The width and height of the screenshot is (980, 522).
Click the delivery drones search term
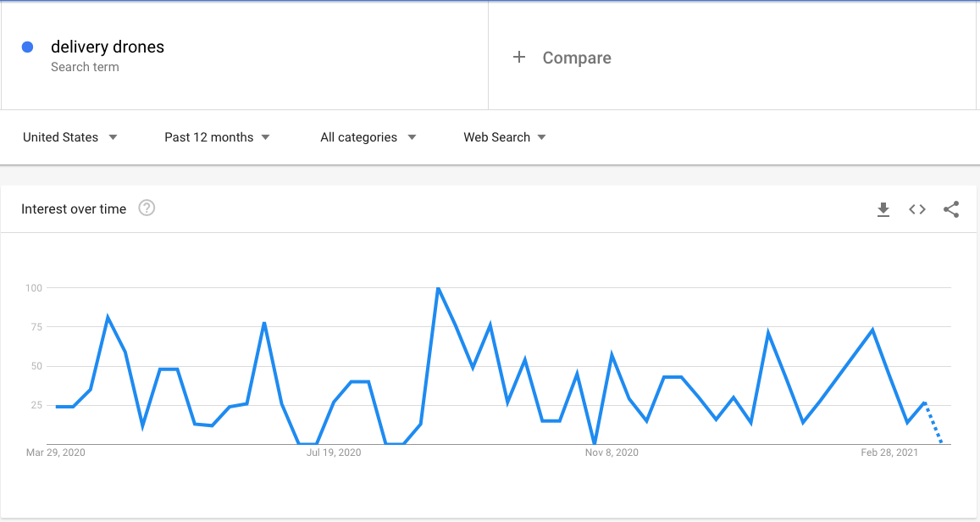click(108, 47)
